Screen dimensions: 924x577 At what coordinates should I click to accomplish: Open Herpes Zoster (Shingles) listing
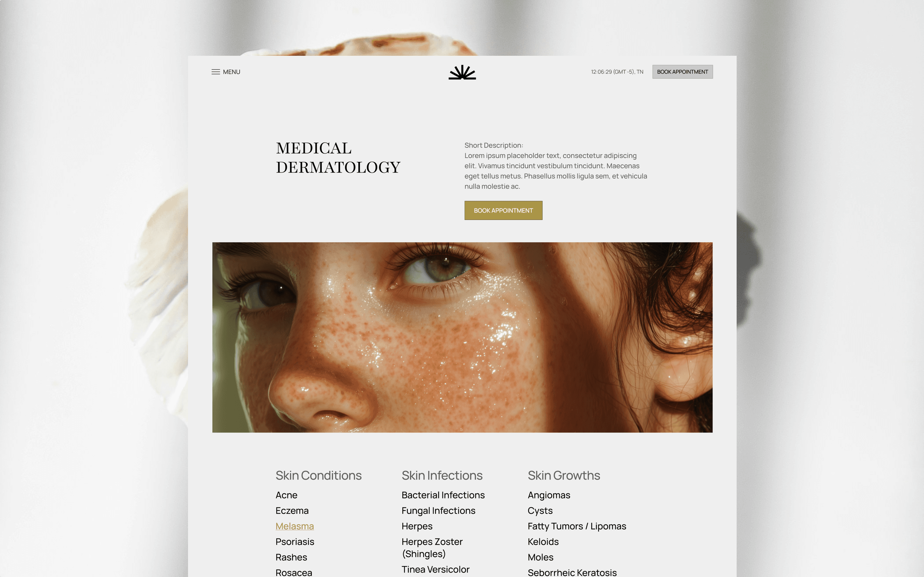click(x=433, y=548)
